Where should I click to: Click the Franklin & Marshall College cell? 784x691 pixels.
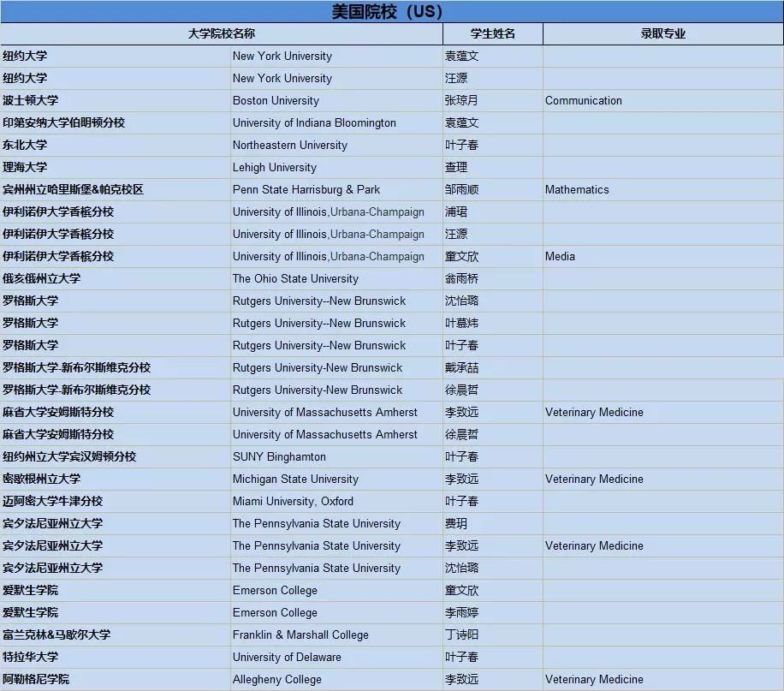pos(336,635)
